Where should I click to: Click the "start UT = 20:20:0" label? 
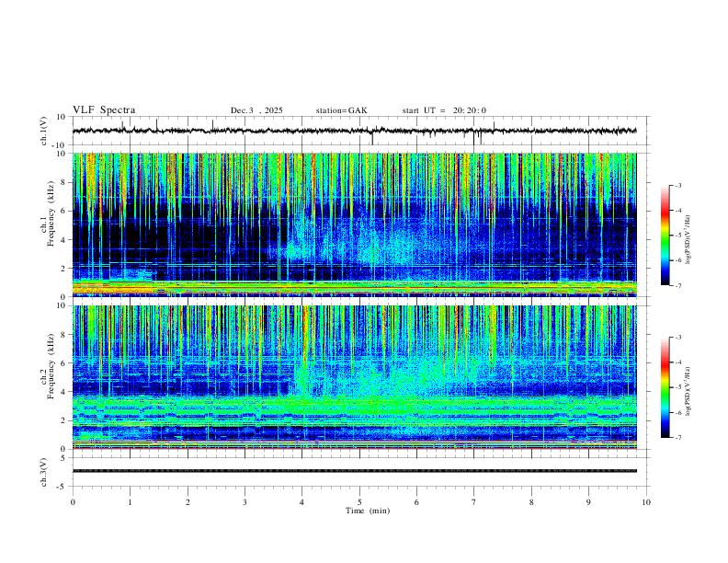coord(444,110)
